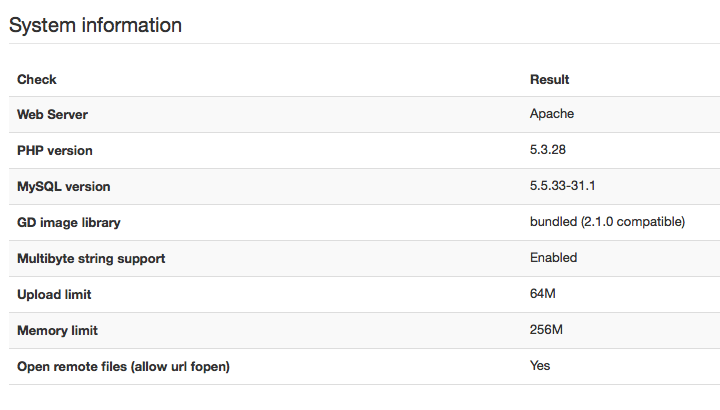Select the 64M upload limit value
The width and height of the screenshot is (720, 410).
(x=543, y=293)
